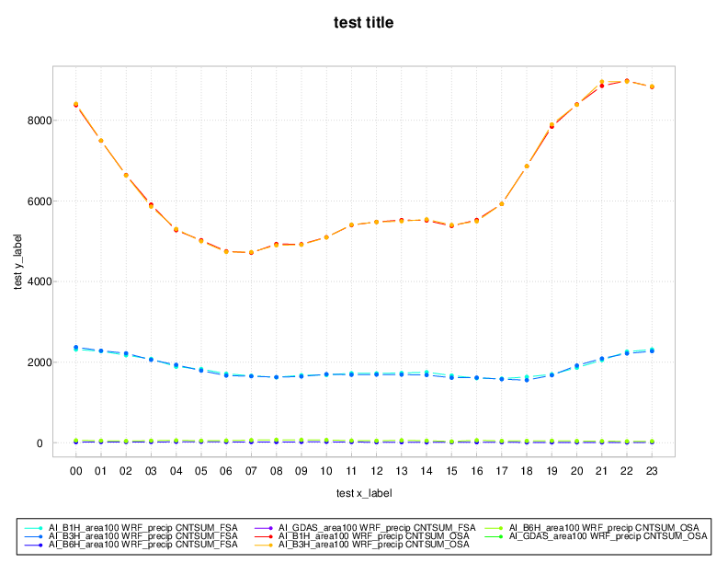The width and height of the screenshot is (728, 563).
Task: Click the 'test title' chart heading
Action: point(364,22)
